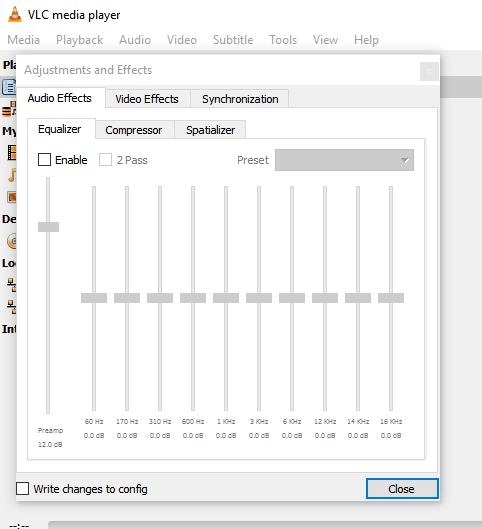Open the Media menu
Viewport: 482px width, 529px height.
tap(24, 40)
